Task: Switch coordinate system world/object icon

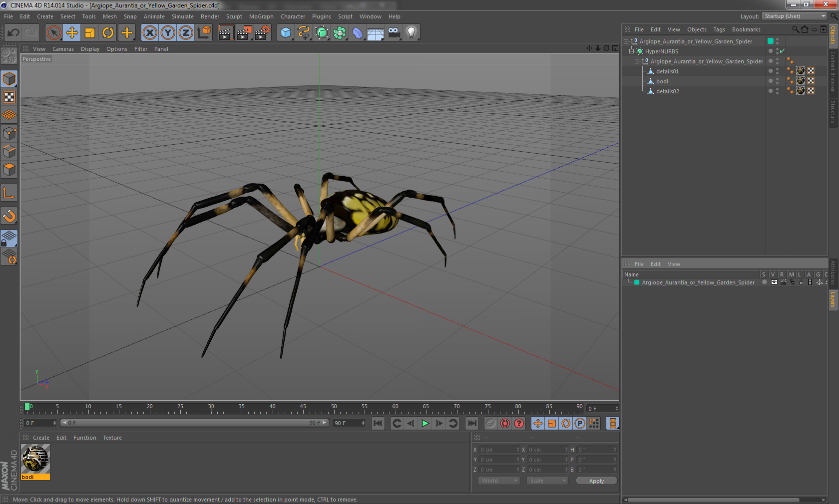Action: coord(204,33)
